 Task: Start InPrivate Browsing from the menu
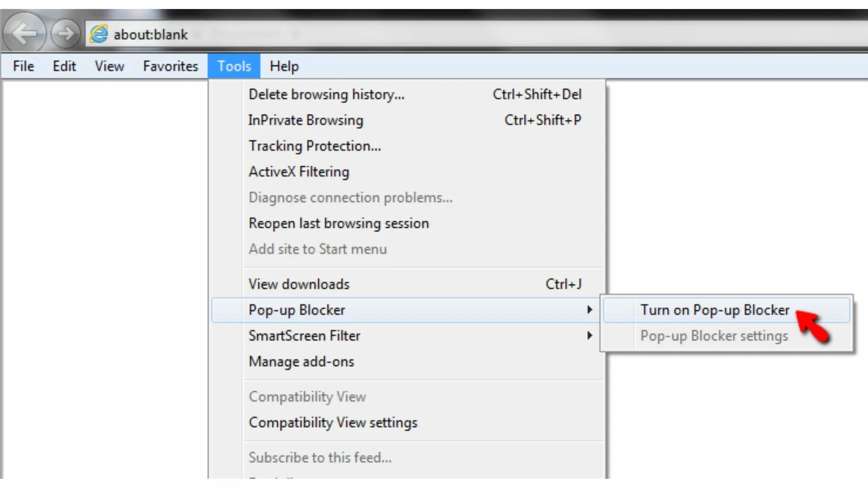pos(306,120)
